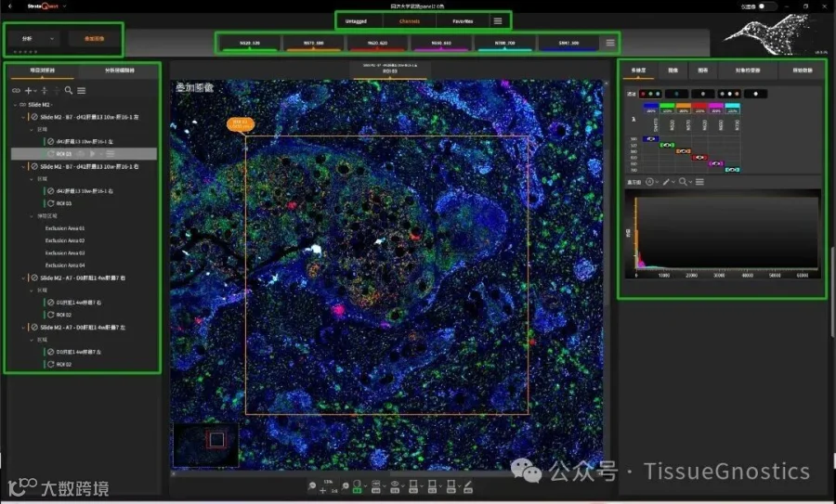Collapse the last Slide M2 - A7 node
This screenshot has width=836, height=504.
pos(23,327)
